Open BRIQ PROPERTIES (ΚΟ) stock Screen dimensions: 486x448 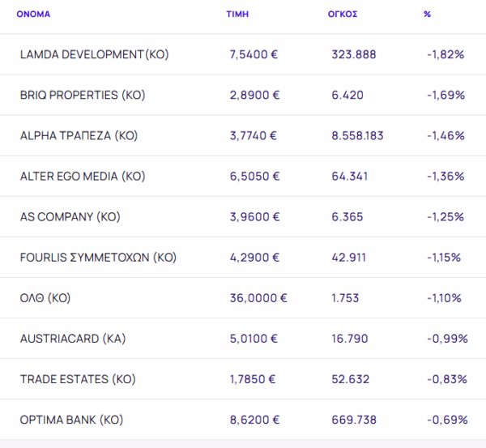(x=82, y=95)
